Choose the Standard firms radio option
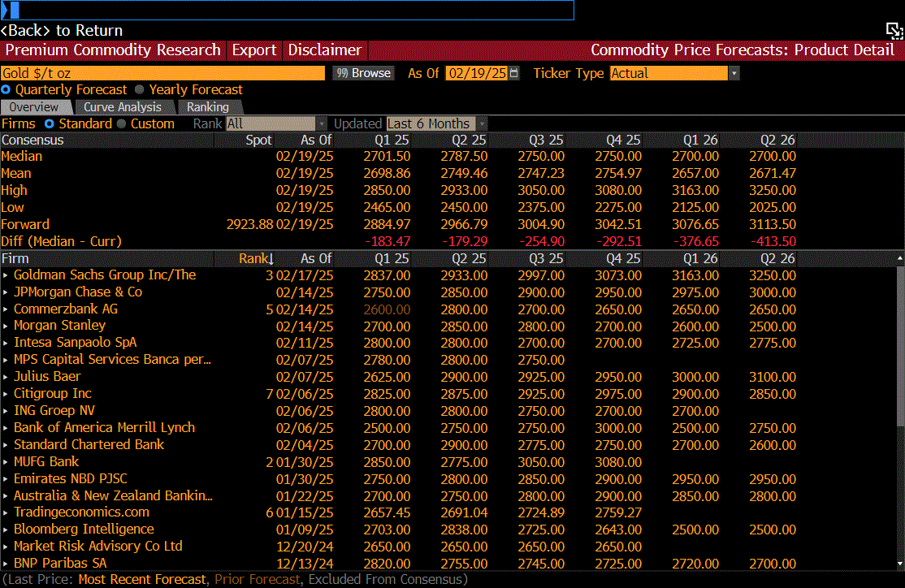Viewport: 905px width, 588px height. pyautogui.click(x=49, y=123)
